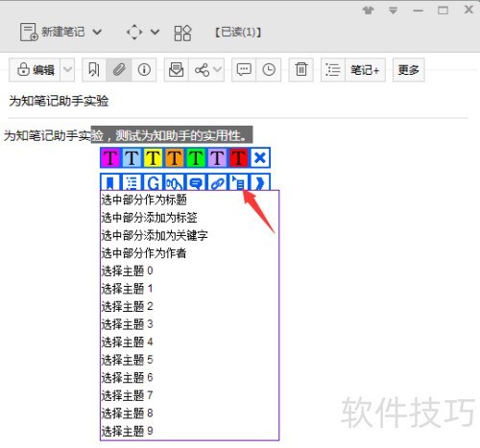480x448 pixels.
Task: Choose menu item 选中部分作为标题
Action: point(189,200)
